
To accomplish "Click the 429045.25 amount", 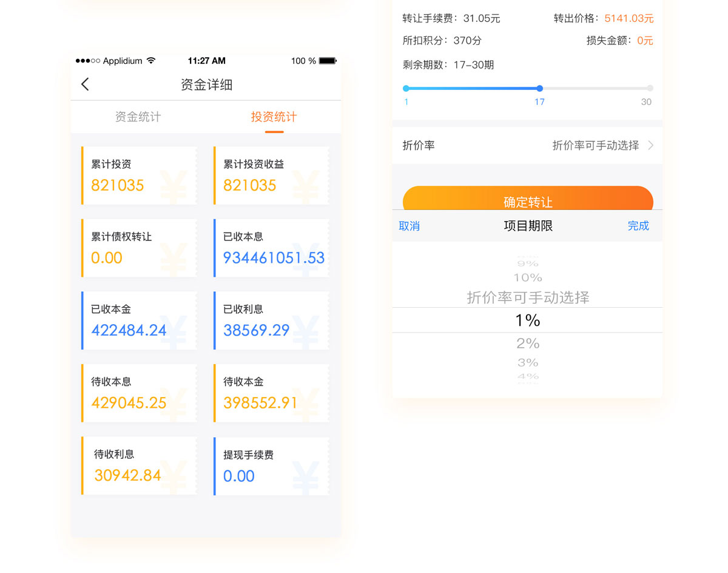I will [129, 402].
